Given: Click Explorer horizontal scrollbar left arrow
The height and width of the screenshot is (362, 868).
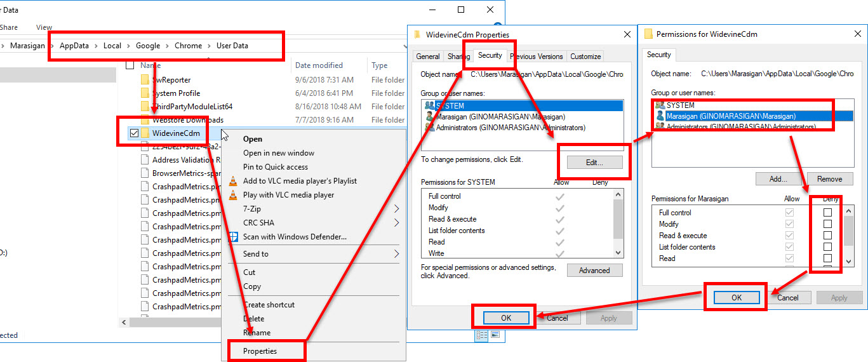Looking at the screenshot, I should [125, 323].
